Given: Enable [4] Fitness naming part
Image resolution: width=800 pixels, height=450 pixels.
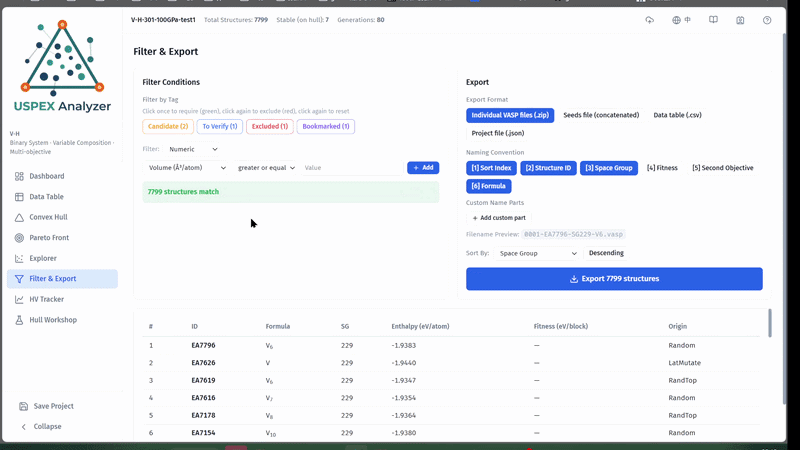Looking at the screenshot, I should pos(662,168).
